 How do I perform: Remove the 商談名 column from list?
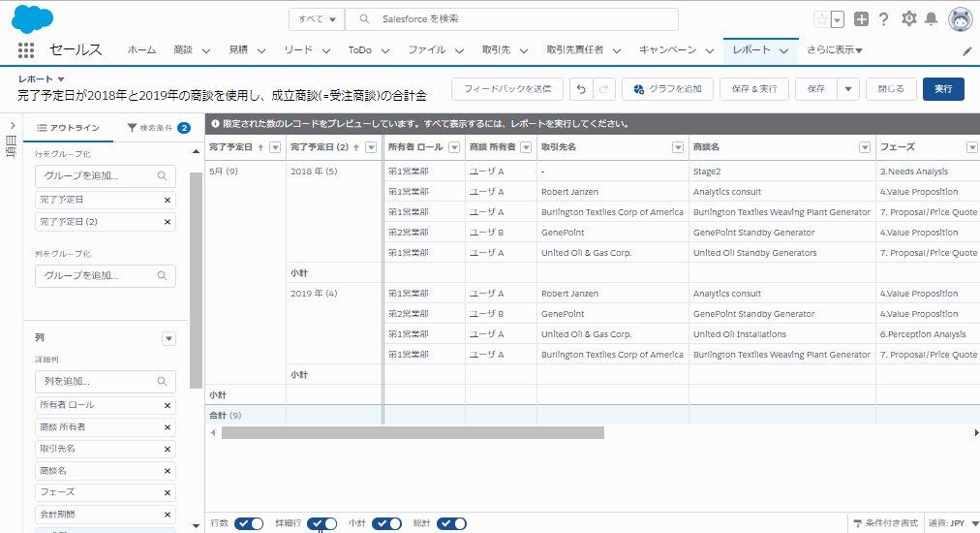pyautogui.click(x=168, y=471)
